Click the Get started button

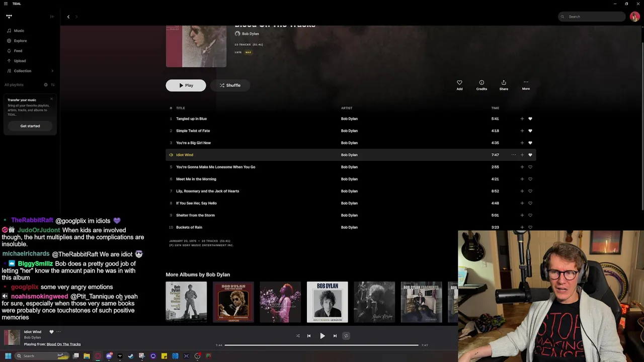point(30,126)
